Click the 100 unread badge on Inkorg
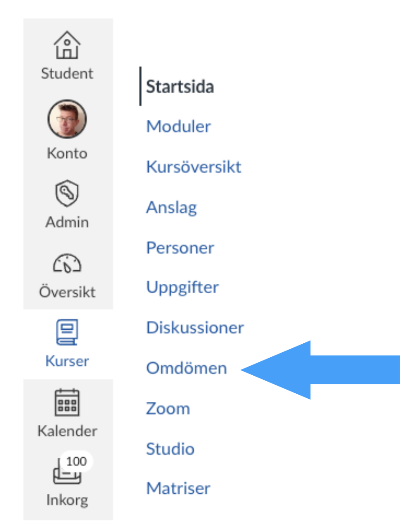 coord(77,461)
